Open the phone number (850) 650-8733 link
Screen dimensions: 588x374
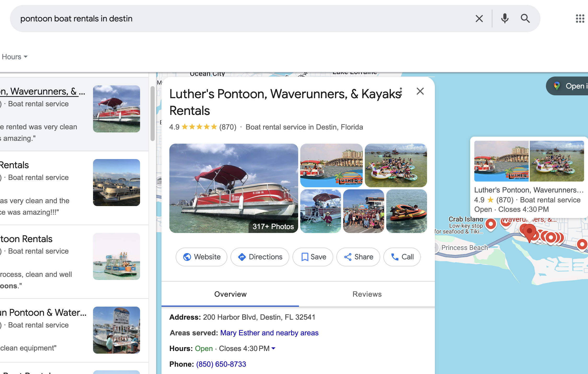[x=221, y=364]
